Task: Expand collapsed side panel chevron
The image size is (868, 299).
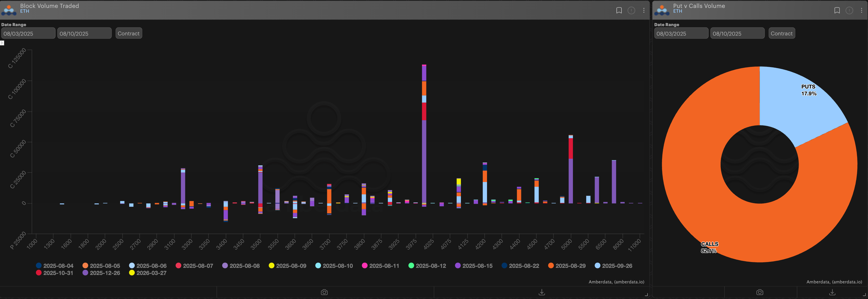Action: tap(2, 43)
